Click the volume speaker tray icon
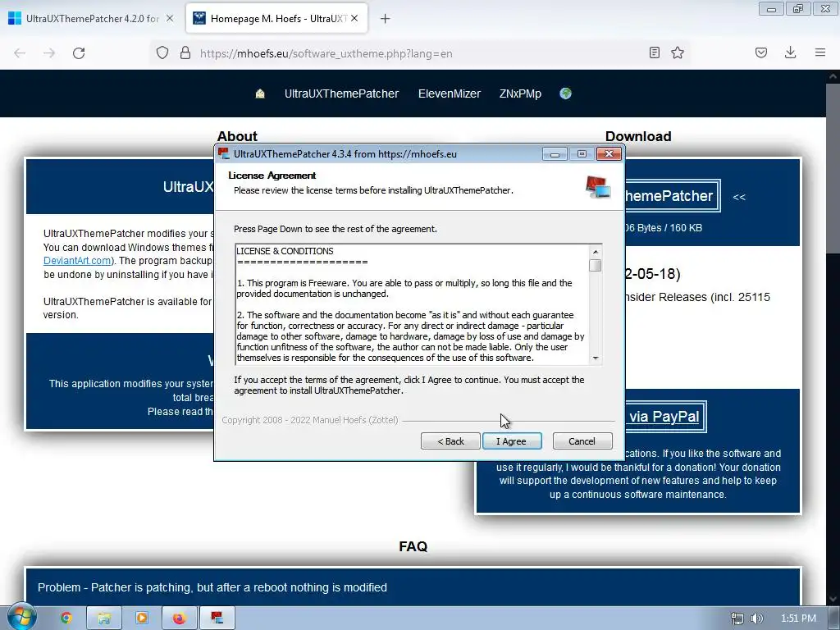This screenshot has height=630, width=840. click(756, 619)
